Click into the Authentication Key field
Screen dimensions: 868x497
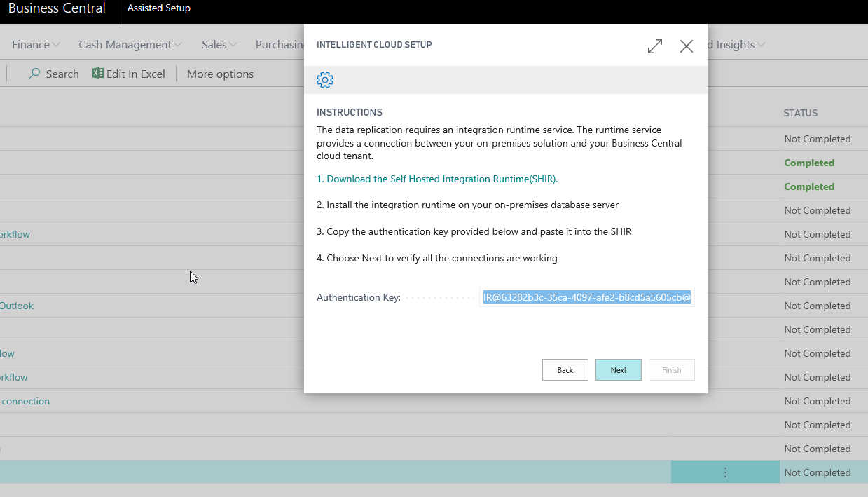point(587,297)
